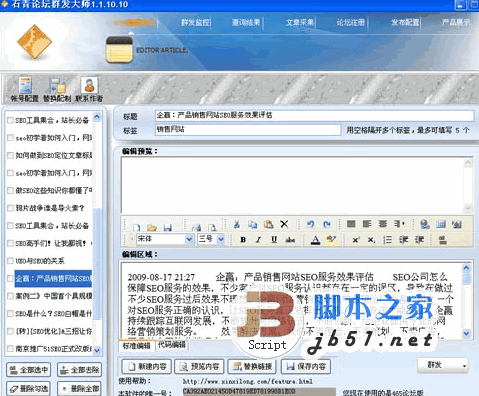Click the 删除勾选 delete checked button
The height and width of the screenshot is (396, 479).
[29, 389]
